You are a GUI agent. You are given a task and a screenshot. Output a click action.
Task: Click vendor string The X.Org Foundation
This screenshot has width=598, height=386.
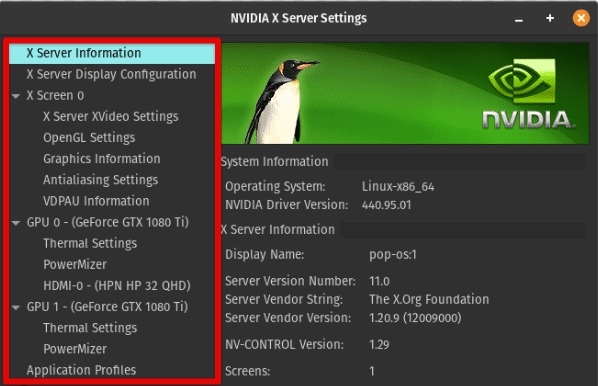click(429, 300)
